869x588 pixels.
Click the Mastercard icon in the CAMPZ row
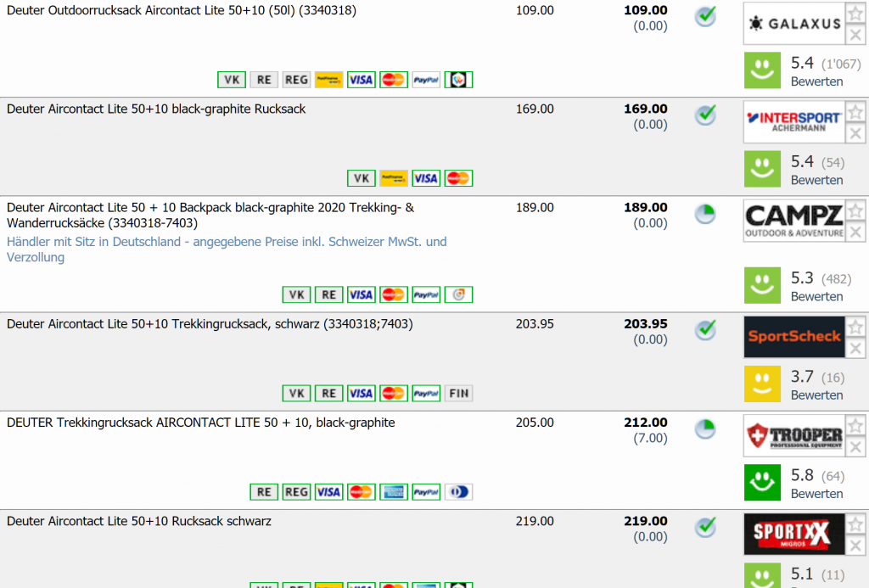(393, 294)
